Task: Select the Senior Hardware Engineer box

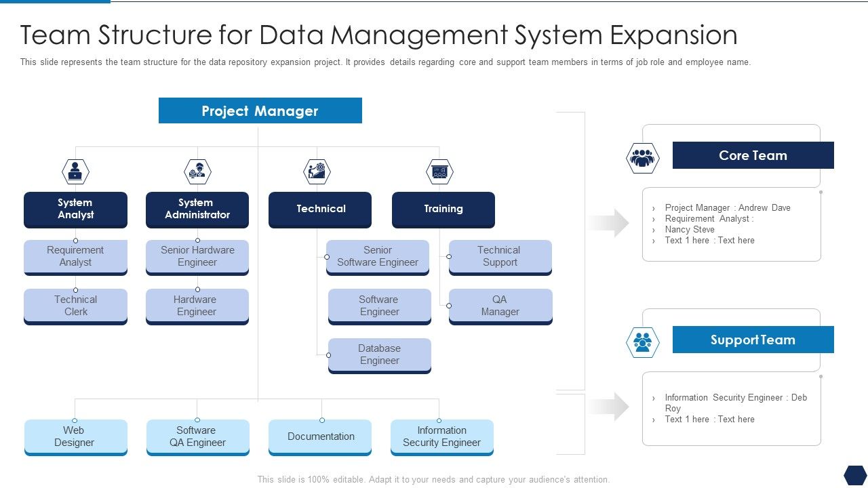Action: [x=197, y=258]
